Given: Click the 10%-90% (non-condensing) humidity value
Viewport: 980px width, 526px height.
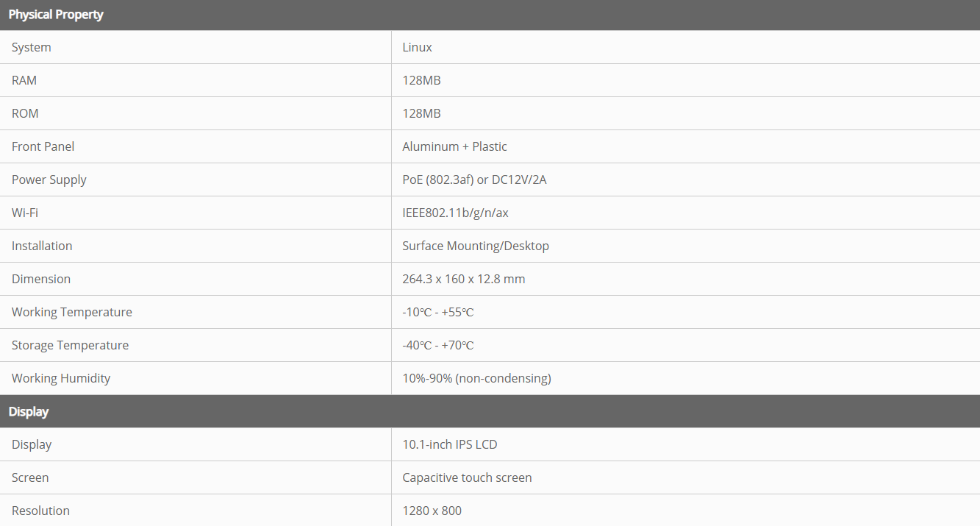Looking at the screenshot, I should (476, 379).
